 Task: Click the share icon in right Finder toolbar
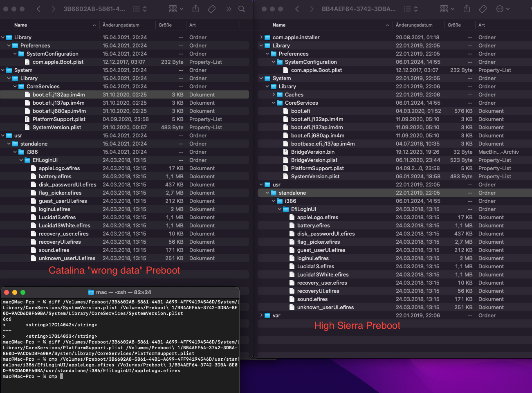click(467, 9)
